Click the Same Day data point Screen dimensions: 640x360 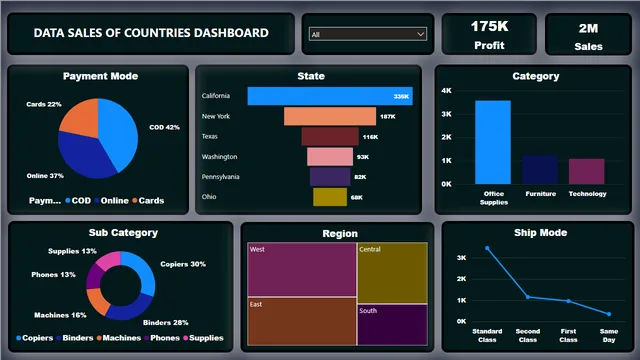pyautogui.click(x=609, y=314)
